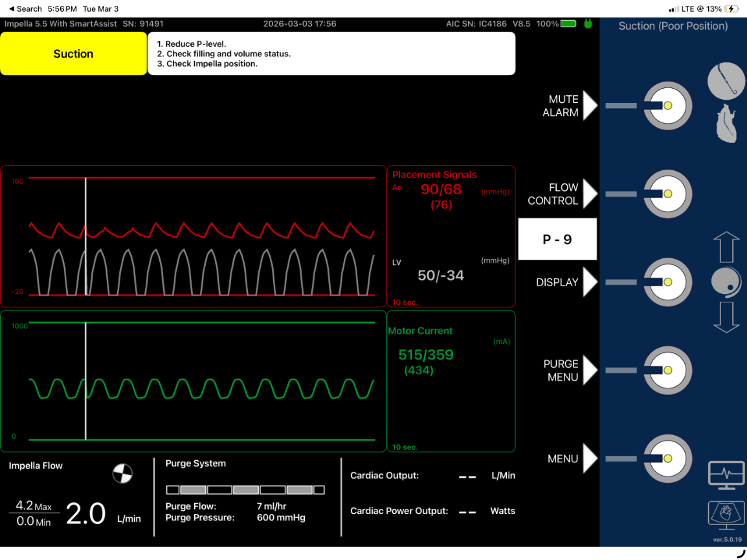The height and width of the screenshot is (560, 747).
Task: Click the Cardiac Output label
Action: click(385, 475)
